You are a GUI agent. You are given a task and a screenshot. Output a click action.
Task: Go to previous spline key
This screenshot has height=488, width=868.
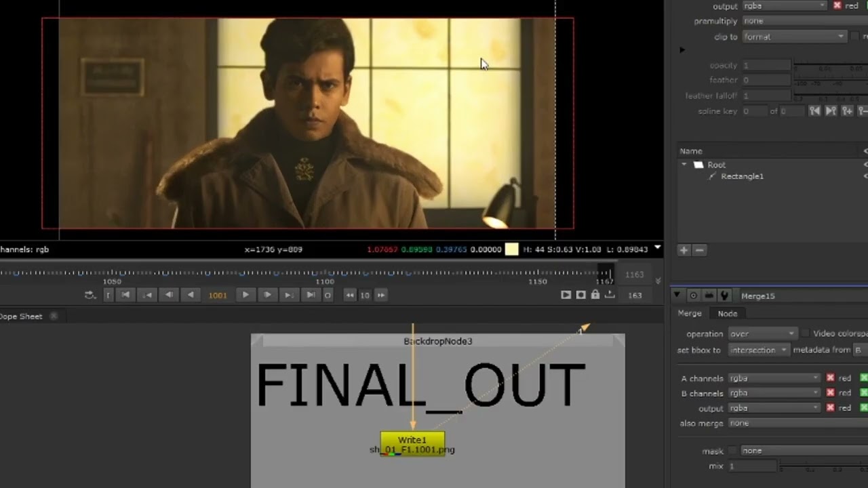(x=815, y=111)
